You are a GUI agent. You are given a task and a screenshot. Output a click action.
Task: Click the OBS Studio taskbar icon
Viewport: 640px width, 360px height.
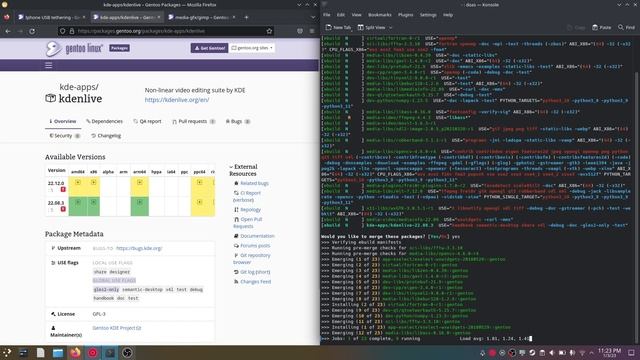click(x=127, y=353)
